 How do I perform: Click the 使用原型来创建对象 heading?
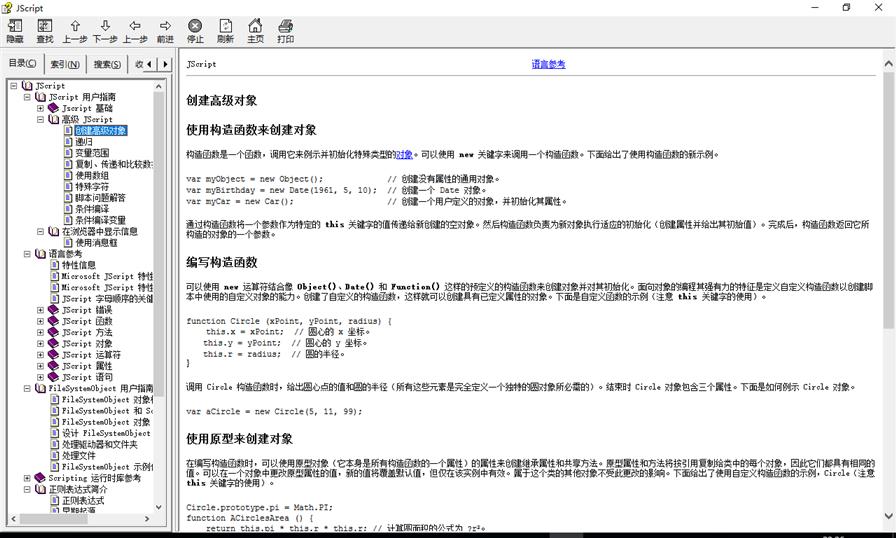click(x=239, y=439)
